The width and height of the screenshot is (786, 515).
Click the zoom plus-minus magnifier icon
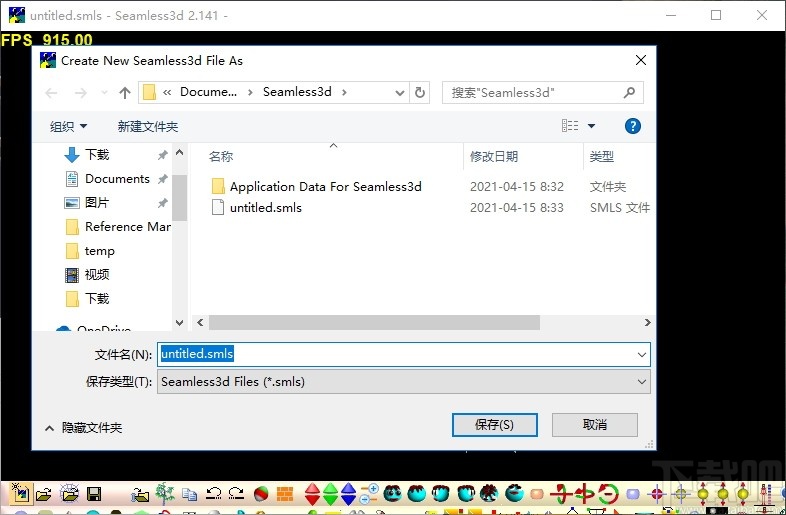[369, 494]
